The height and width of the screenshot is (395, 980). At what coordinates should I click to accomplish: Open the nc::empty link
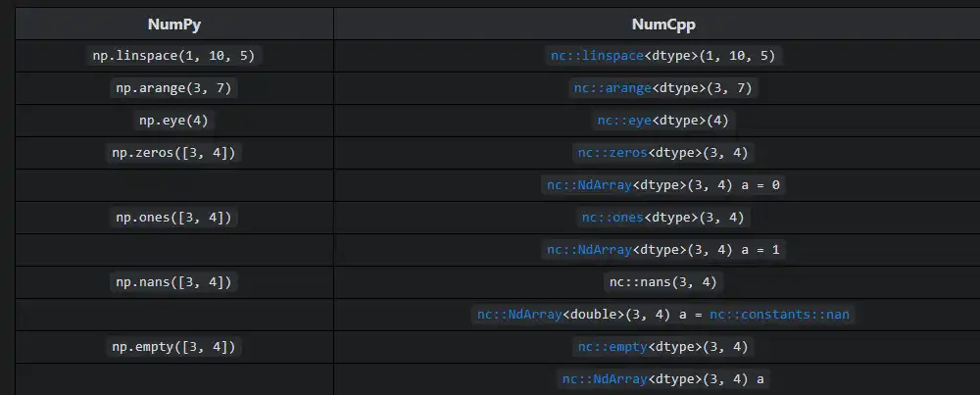612,348
